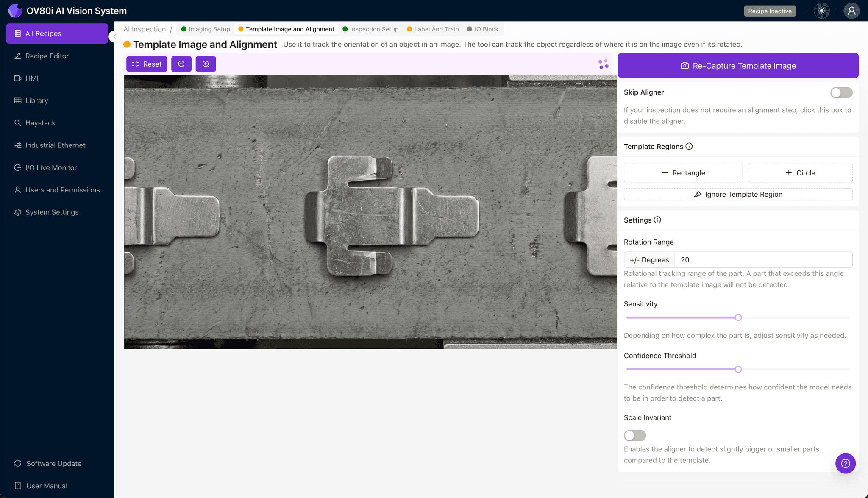Click the Template Regions info icon
Image resolution: width=868 pixels, height=498 pixels.
pos(689,146)
